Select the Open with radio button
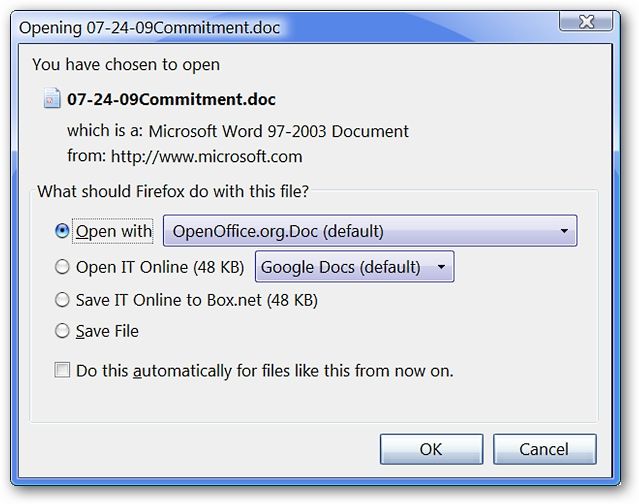 [x=62, y=231]
